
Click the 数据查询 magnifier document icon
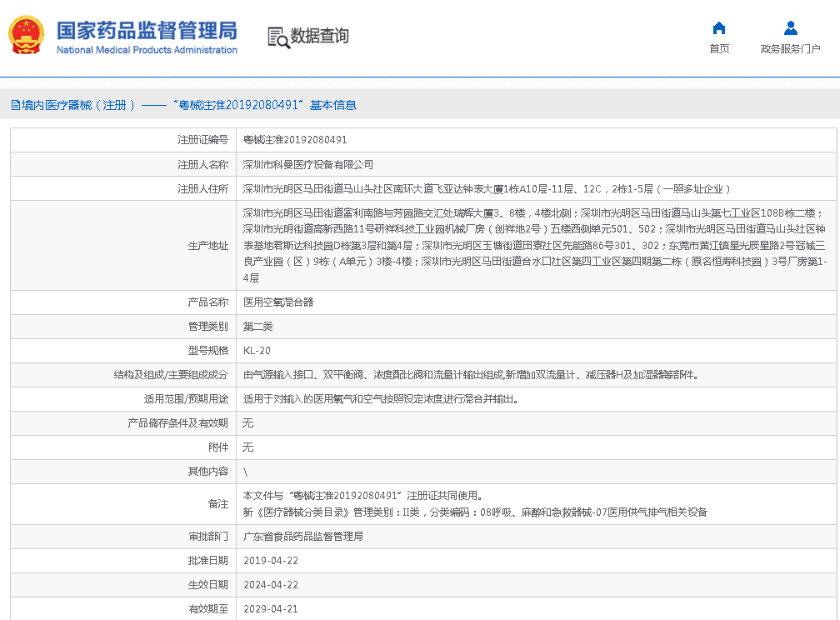click(x=277, y=37)
